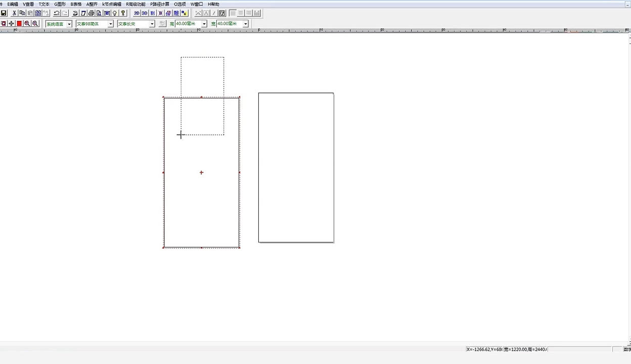Click the Undo arrow icon

pyautogui.click(x=57, y=13)
